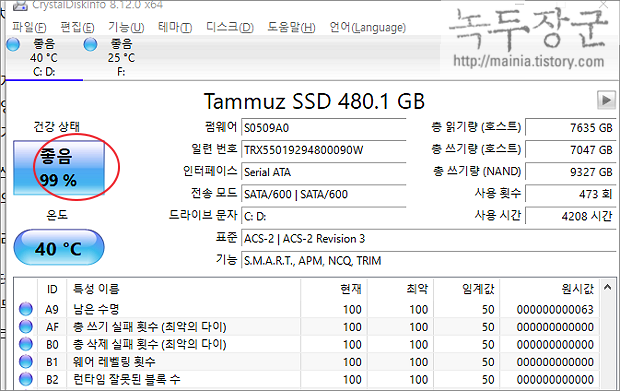
Task: Click the status orb of attribute A9
Action: 26,309
